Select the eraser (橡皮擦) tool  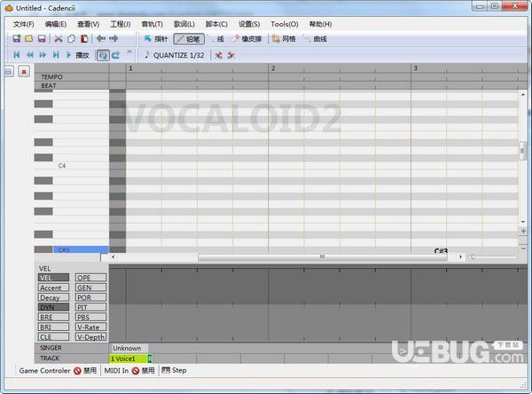pyautogui.click(x=246, y=39)
